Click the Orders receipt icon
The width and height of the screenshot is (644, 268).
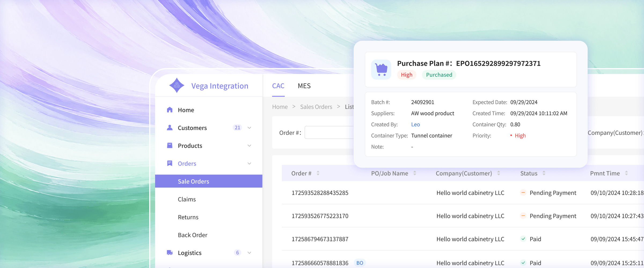pos(170,163)
